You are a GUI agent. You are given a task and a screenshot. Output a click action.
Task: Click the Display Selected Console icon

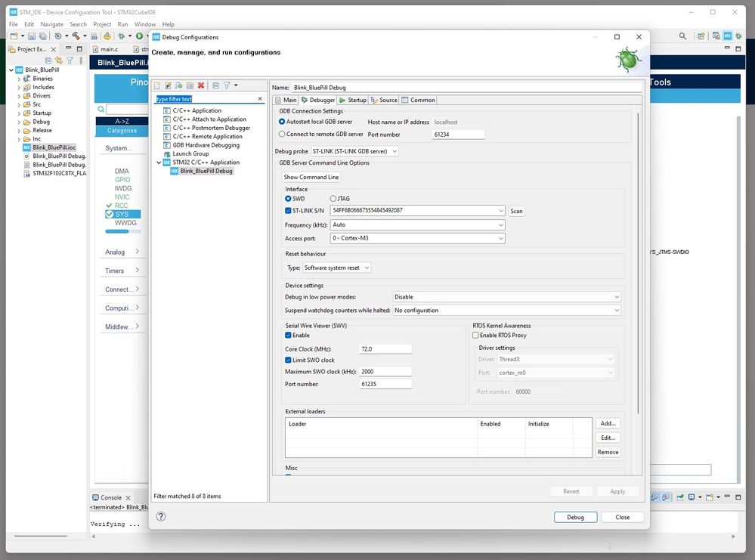[692, 497]
